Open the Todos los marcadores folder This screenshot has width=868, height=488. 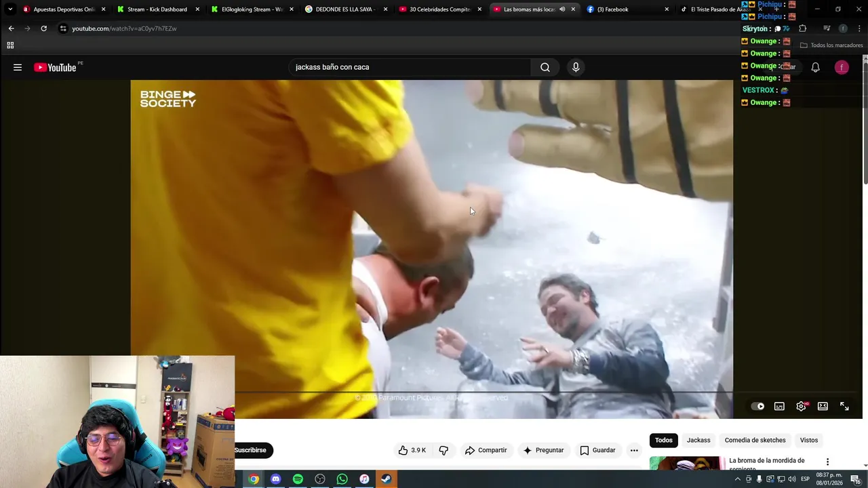831,45
